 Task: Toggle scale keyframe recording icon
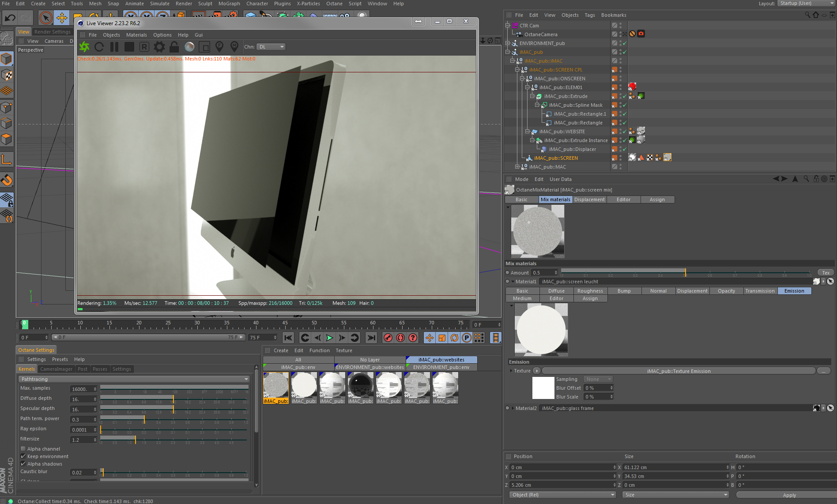(x=442, y=338)
